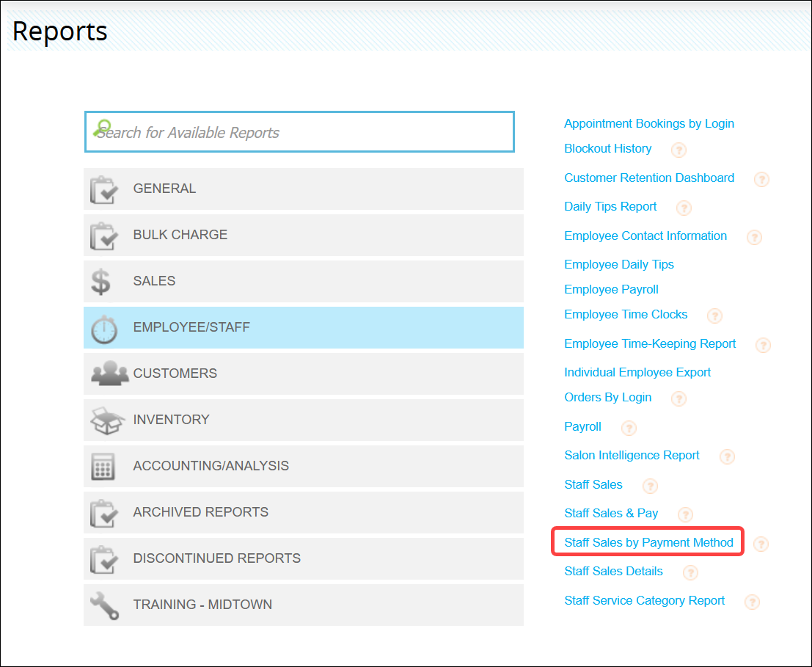Viewport: 812px width, 667px height.
Task: Click the help icon beside Staff Sales & Pay
Action: [x=685, y=514]
